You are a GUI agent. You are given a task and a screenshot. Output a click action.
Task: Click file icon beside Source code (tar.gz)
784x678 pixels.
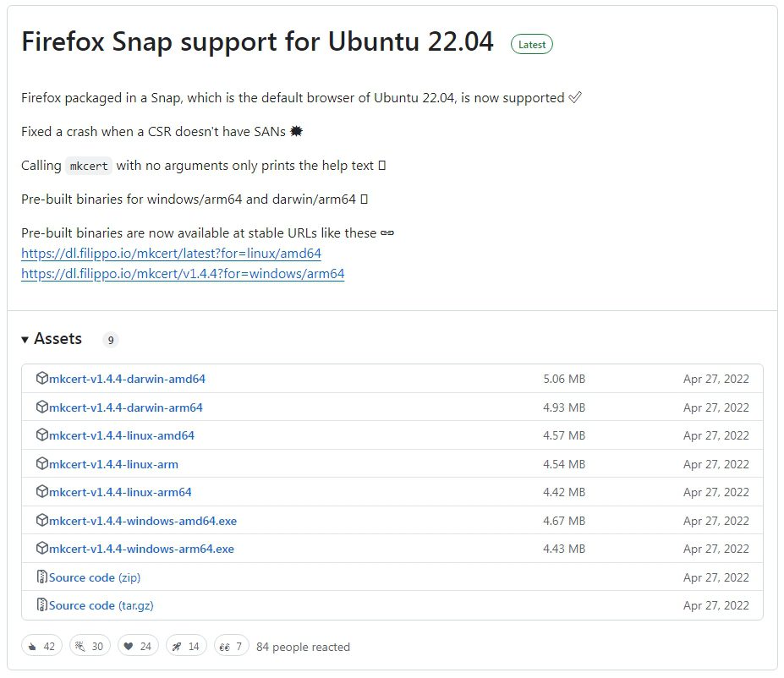point(41,605)
